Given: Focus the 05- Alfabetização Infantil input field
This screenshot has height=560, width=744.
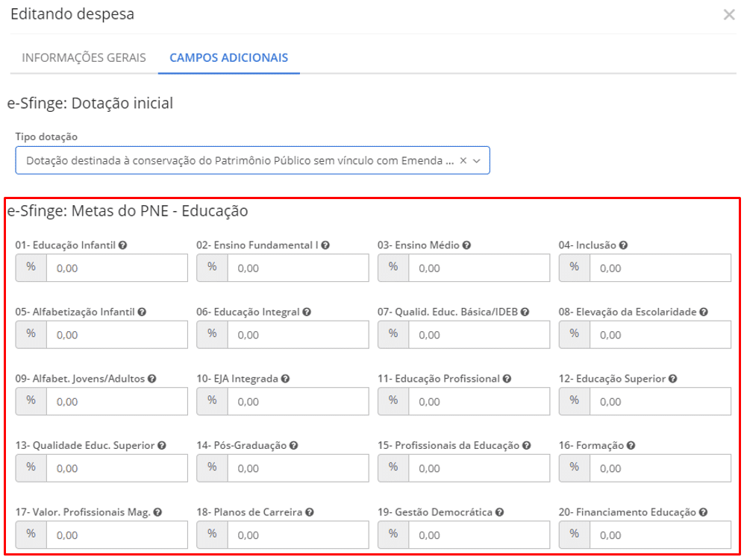Looking at the screenshot, I should pyautogui.click(x=116, y=336).
